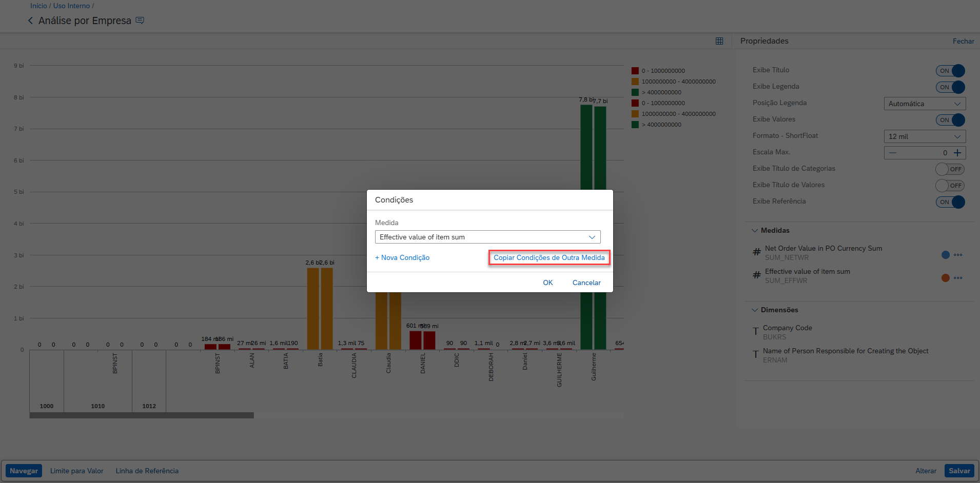
Task: Click the blue color dot for Net Order Value
Action: click(946, 255)
